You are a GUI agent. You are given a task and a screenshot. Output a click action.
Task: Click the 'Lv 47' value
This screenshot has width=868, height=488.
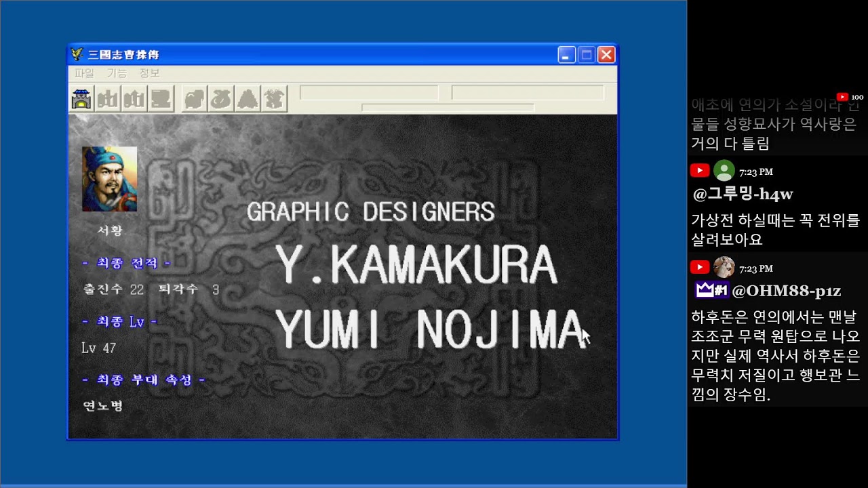click(99, 348)
